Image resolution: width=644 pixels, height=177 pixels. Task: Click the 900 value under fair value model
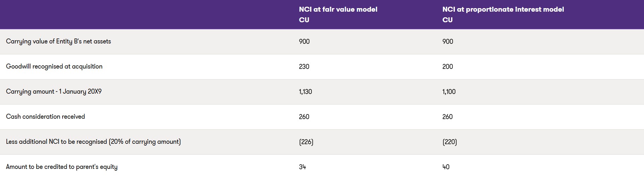pyautogui.click(x=304, y=41)
